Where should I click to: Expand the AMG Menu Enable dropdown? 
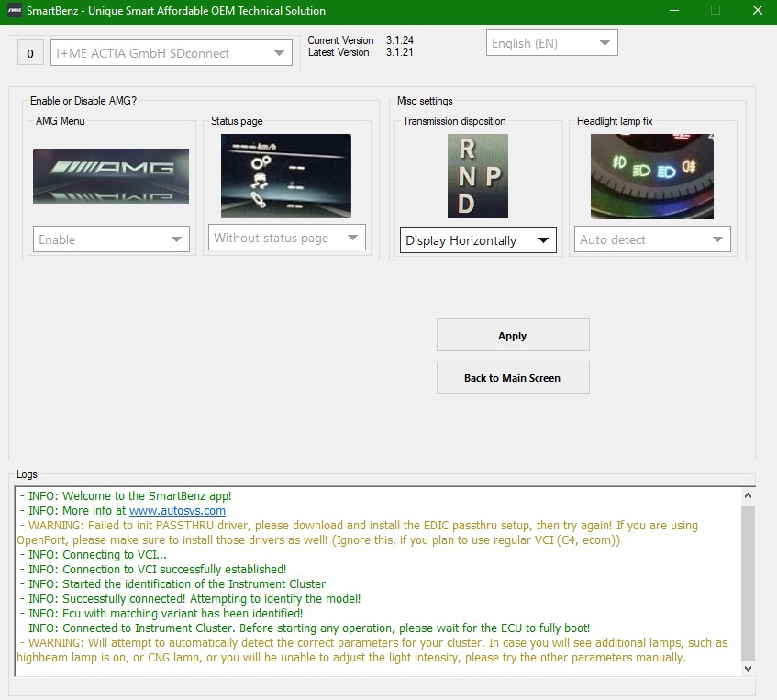tap(111, 239)
